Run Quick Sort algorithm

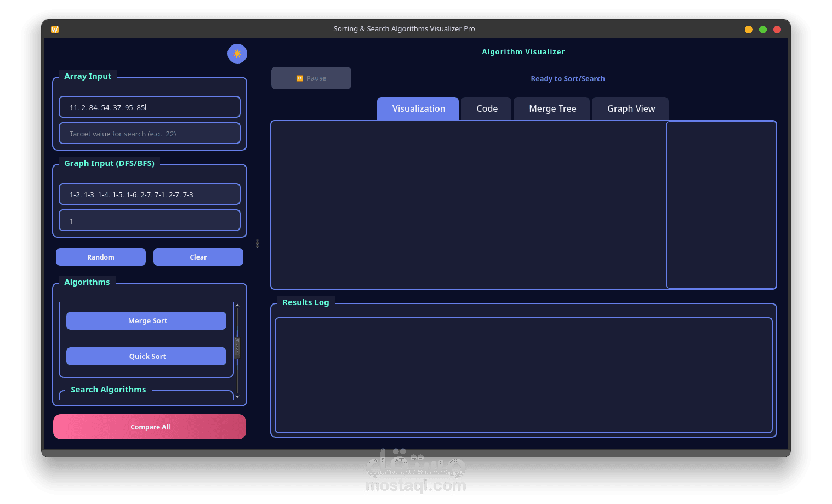[x=146, y=356]
